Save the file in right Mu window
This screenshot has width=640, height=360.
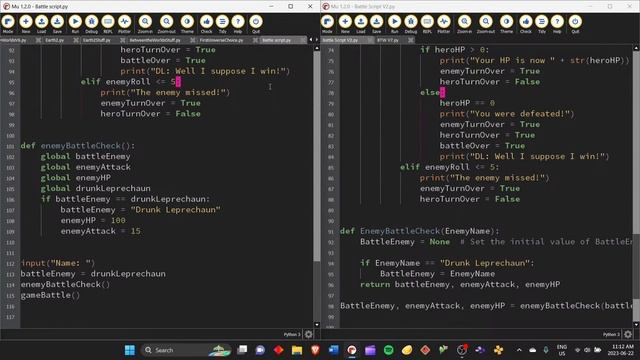click(x=377, y=24)
